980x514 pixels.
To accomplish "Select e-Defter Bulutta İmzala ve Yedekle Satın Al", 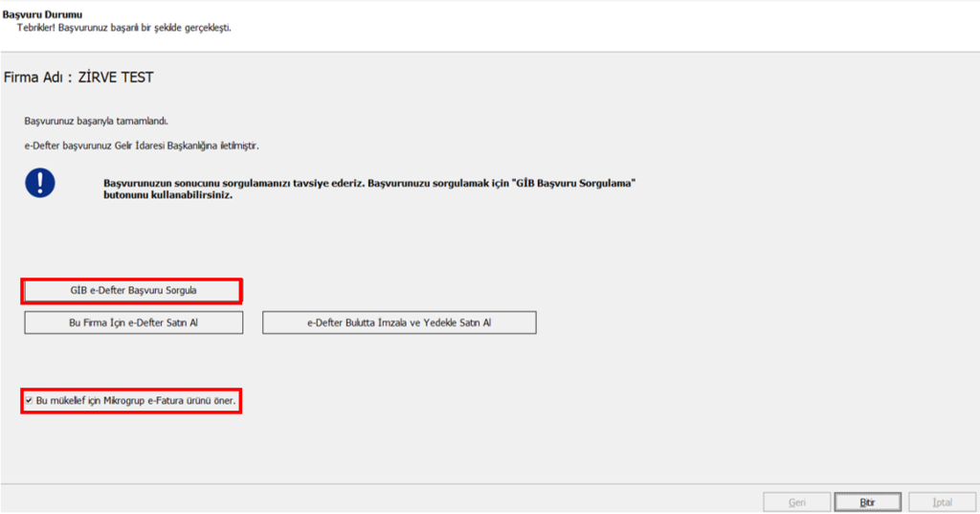I will pos(399,323).
